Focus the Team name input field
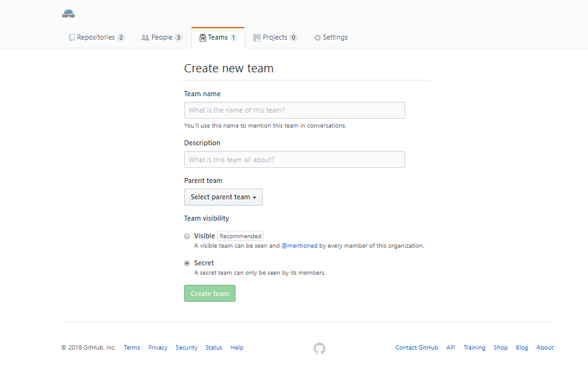This screenshot has width=588, height=381. 294,111
